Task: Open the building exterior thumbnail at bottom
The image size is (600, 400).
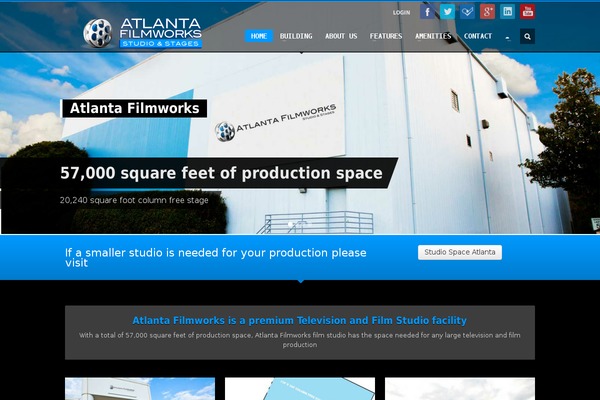Action: pyautogui.click(x=140, y=389)
